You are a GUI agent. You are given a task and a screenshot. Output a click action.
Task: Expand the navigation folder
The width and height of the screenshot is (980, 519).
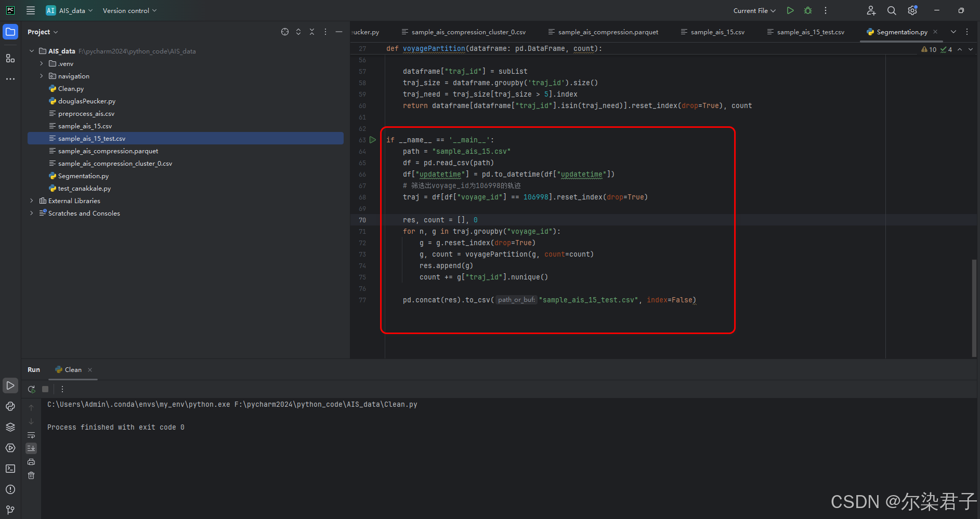tap(42, 76)
